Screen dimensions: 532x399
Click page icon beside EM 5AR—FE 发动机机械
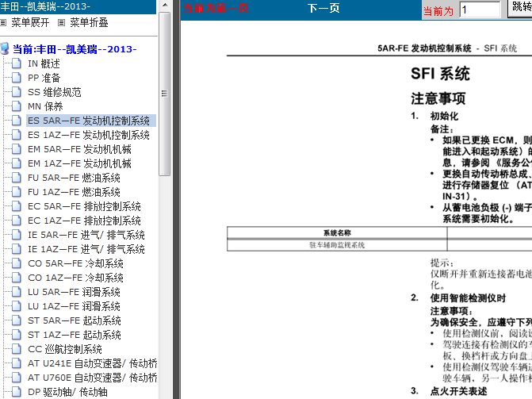(17, 149)
